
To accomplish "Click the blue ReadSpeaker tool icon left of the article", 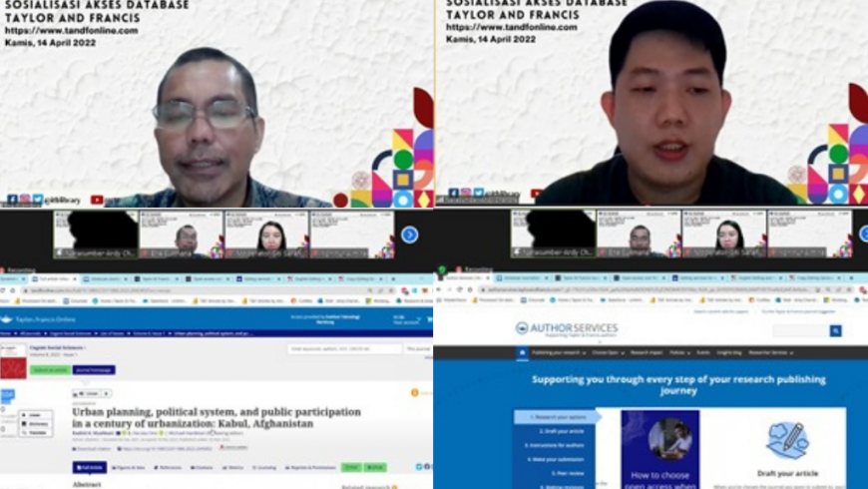I will point(8,396).
